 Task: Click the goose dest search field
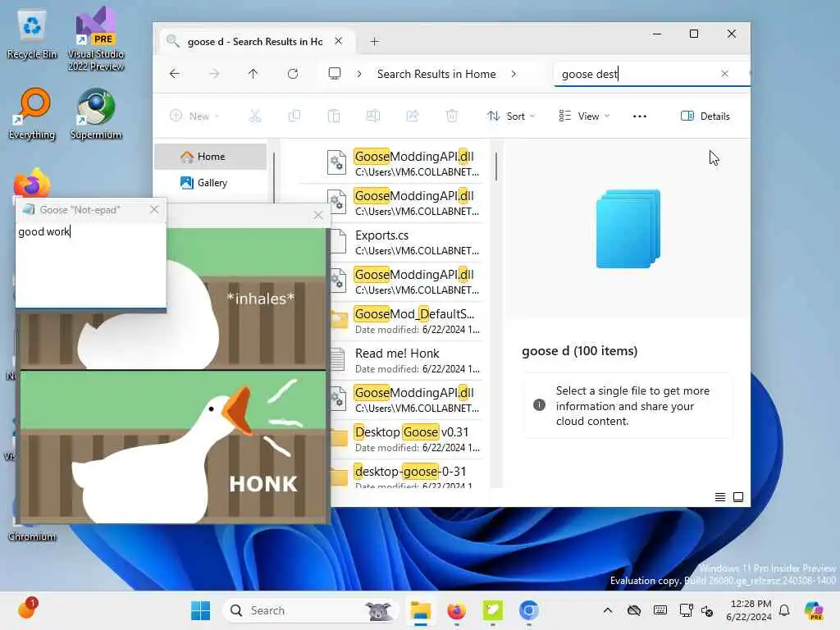click(x=637, y=74)
